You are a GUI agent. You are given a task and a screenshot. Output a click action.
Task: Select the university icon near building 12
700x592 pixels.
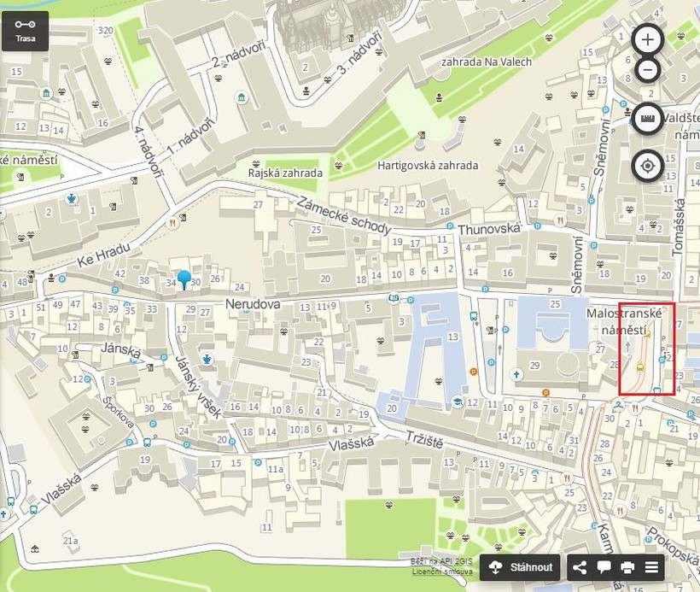point(458,401)
